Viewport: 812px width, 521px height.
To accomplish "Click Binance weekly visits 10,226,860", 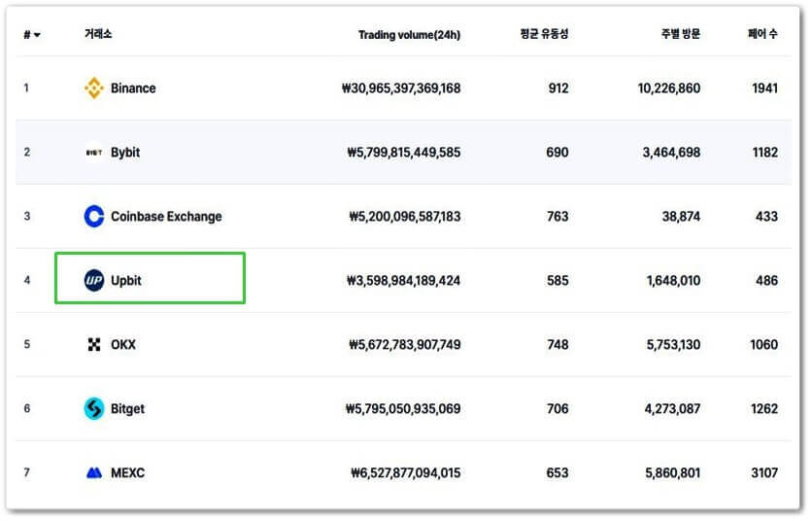I will pyautogui.click(x=669, y=88).
